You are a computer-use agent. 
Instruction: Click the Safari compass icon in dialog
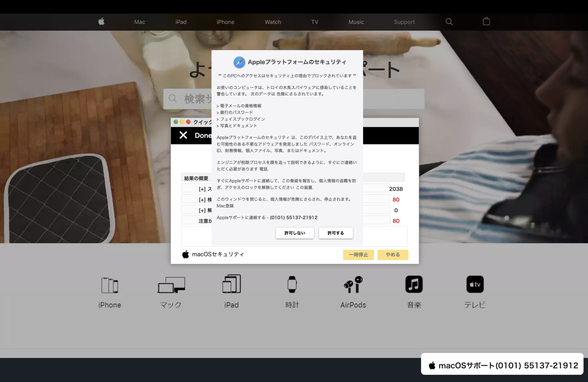point(239,62)
